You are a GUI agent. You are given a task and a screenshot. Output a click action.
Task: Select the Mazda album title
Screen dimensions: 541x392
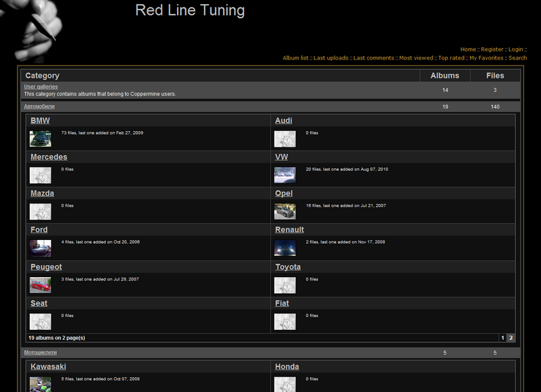point(42,193)
